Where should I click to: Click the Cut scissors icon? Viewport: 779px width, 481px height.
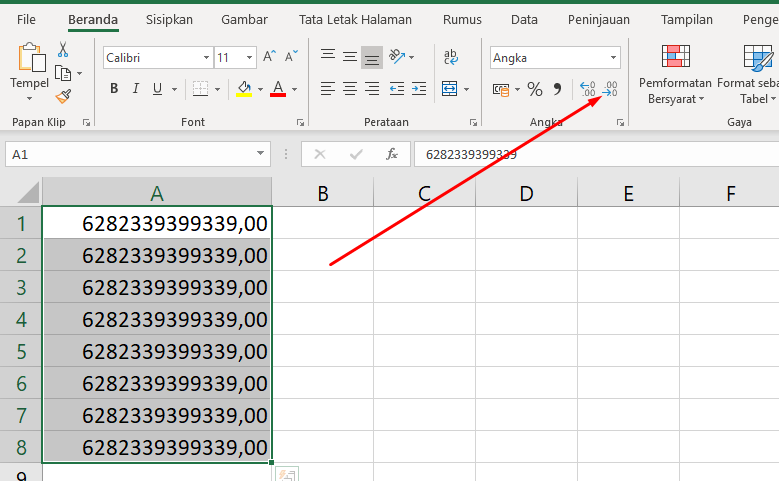tap(63, 50)
